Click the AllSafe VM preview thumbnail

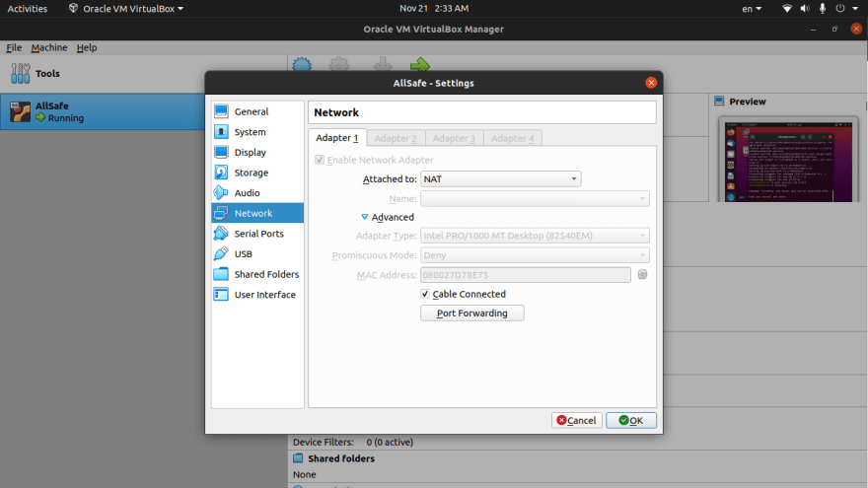pos(788,162)
